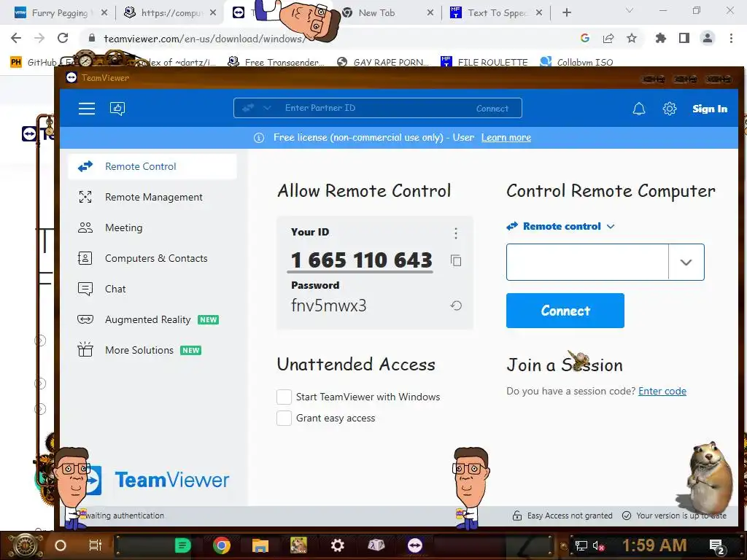
Task: Open FILE ROULETTE bookmark
Action: point(484,62)
